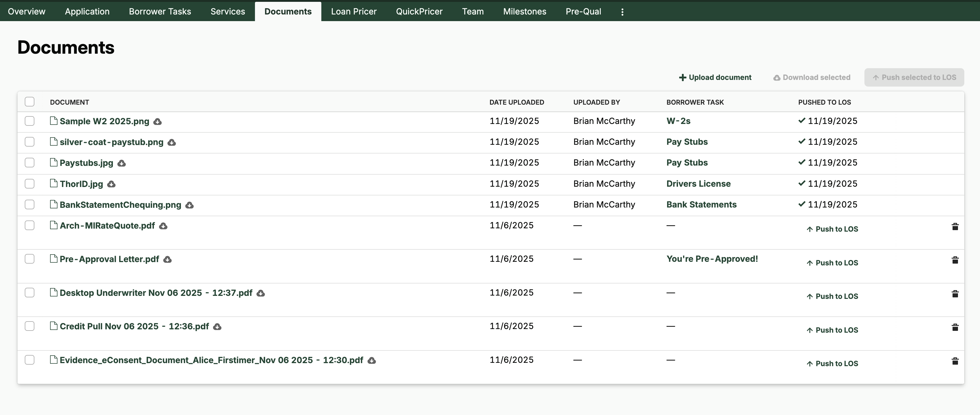Click trash icon for Pre-Approval Letter.pdf row
Image resolution: width=980 pixels, height=415 pixels.
pos(955,260)
